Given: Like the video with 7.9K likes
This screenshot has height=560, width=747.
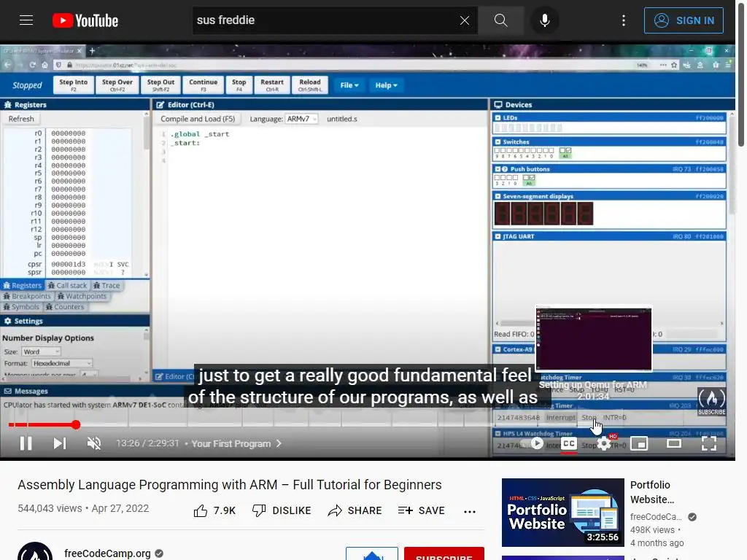Looking at the screenshot, I should tap(215, 511).
